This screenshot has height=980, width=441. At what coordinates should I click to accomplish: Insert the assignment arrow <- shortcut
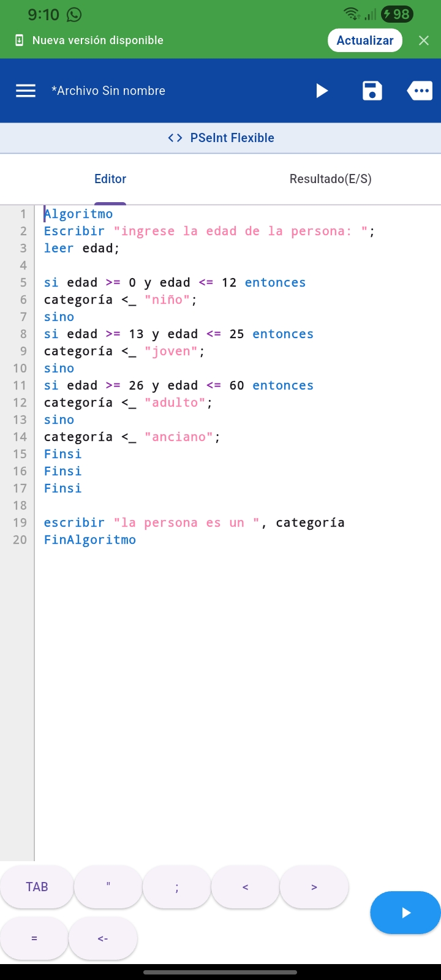coord(103,938)
